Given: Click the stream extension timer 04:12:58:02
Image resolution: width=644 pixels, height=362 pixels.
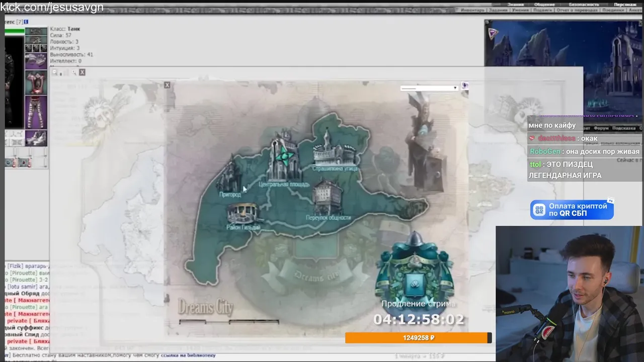Looking at the screenshot, I should tap(419, 320).
